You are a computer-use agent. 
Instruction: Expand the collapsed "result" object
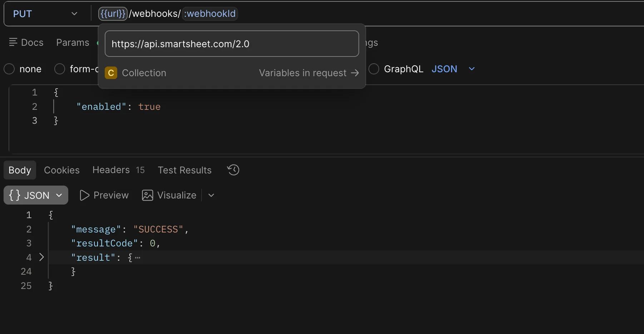[41, 257]
